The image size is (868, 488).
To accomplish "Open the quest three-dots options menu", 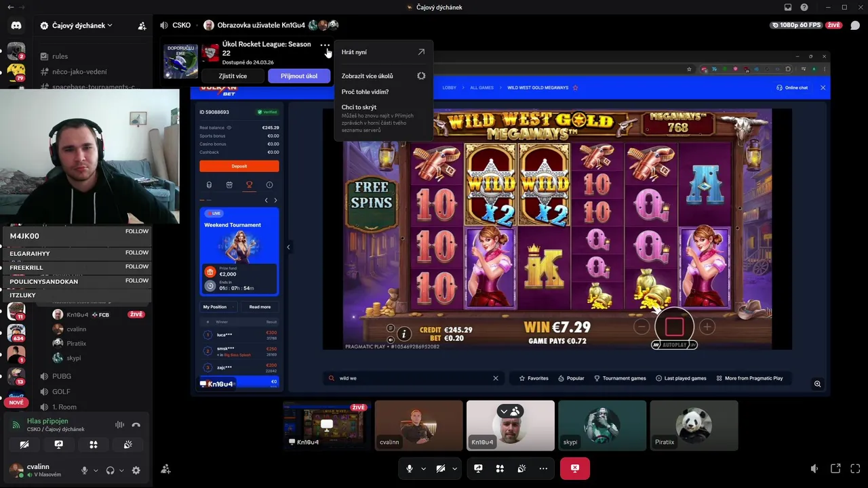I will pyautogui.click(x=325, y=46).
